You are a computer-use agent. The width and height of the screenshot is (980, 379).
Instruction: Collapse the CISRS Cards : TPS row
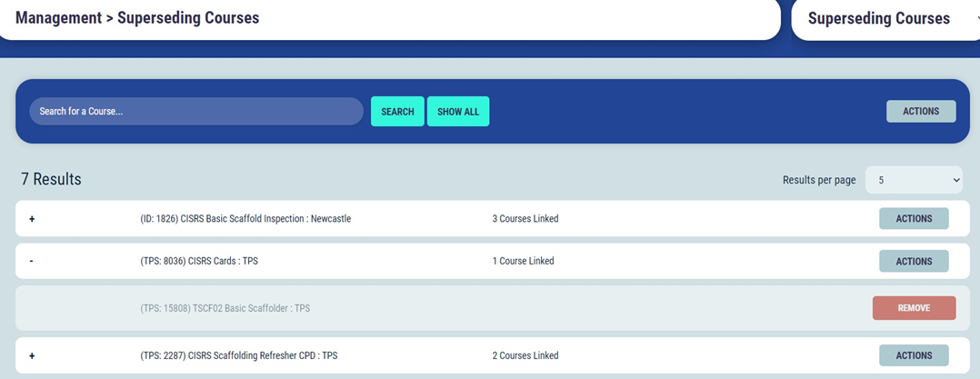(32, 261)
